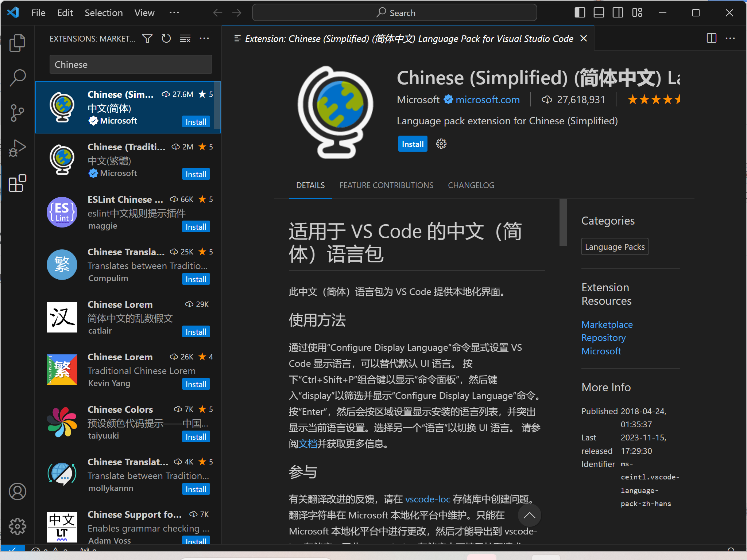Install Chinese (Traditional) language pack
Image resolution: width=747 pixels, height=560 pixels.
tap(196, 174)
